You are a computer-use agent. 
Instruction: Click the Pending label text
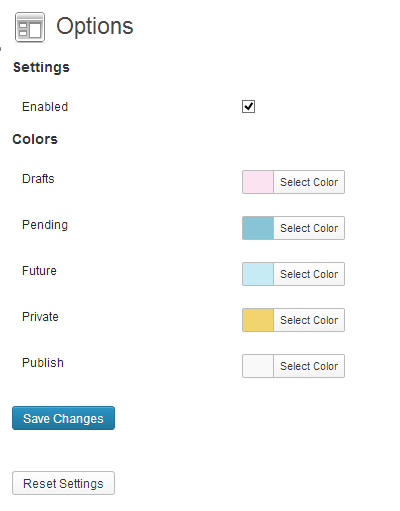[45, 225]
